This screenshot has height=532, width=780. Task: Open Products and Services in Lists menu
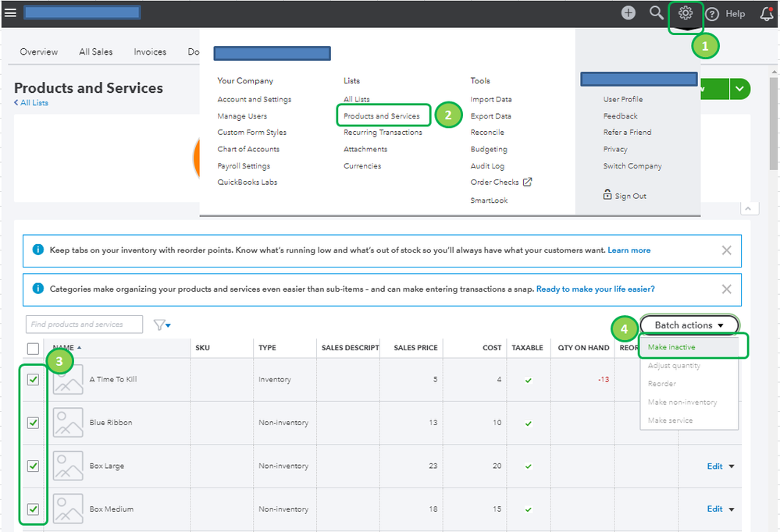tap(382, 116)
